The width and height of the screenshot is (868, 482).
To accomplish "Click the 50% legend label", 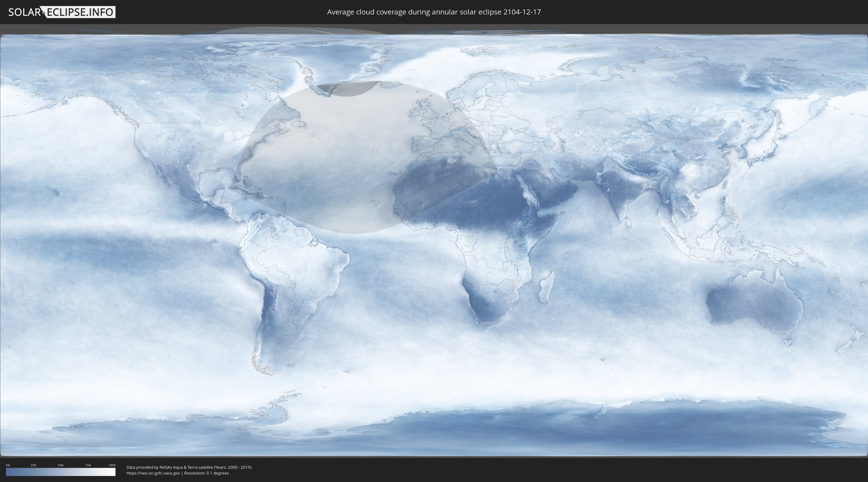I will click(x=61, y=465).
